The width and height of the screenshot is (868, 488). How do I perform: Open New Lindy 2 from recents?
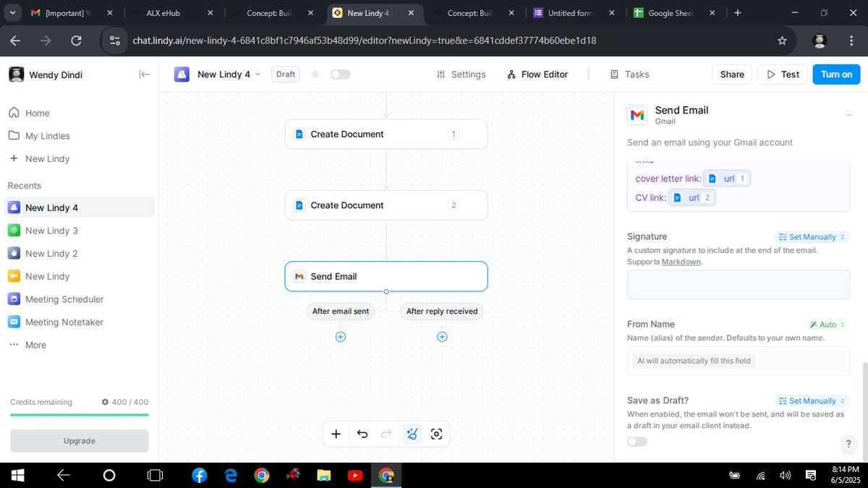click(79, 253)
